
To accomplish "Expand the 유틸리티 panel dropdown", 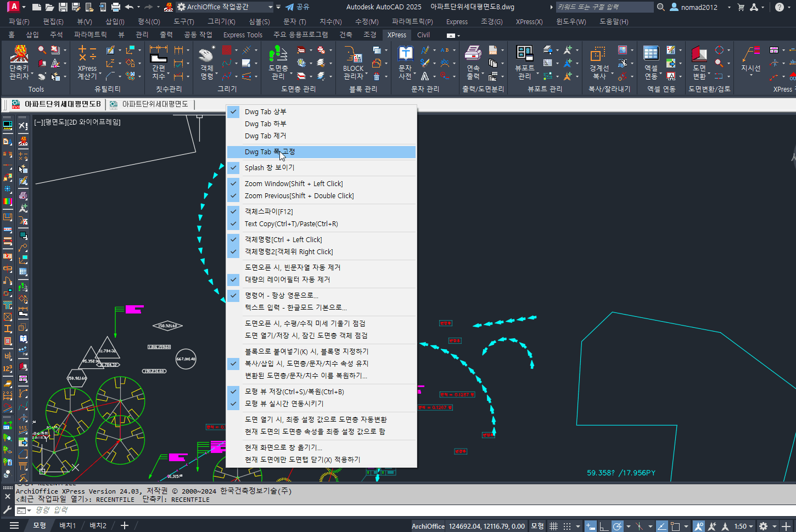I will (x=107, y=89).
